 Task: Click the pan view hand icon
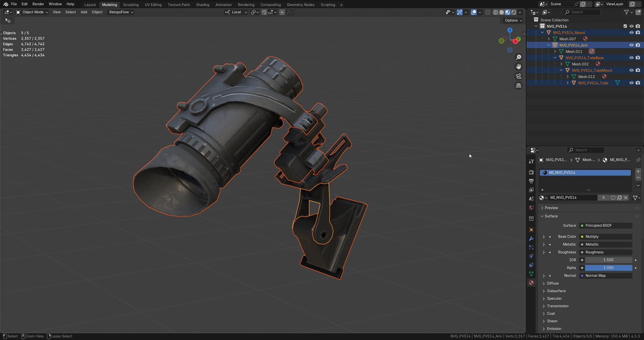click(x=518, y=66)
